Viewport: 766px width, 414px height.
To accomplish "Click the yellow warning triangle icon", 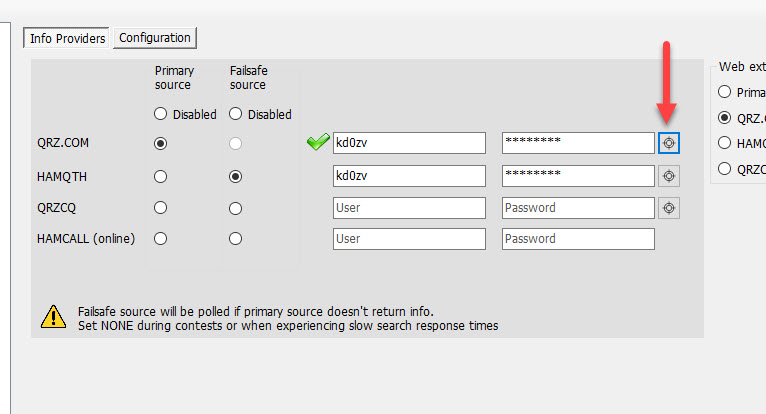I will [53, 316].
